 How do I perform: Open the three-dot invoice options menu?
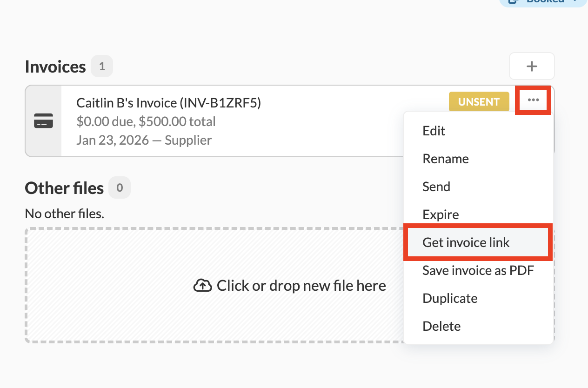533,100
